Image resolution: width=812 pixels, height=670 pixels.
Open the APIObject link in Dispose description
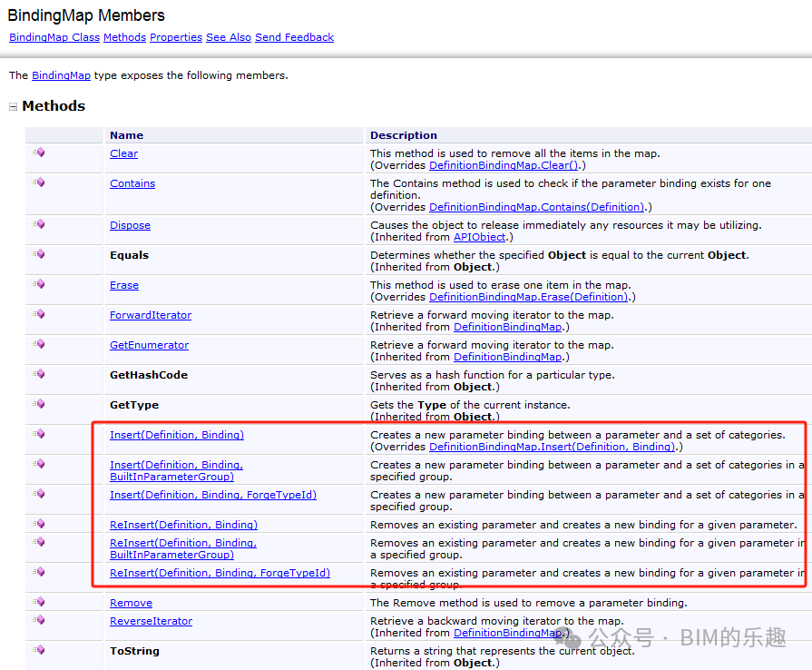pos(480,237)
